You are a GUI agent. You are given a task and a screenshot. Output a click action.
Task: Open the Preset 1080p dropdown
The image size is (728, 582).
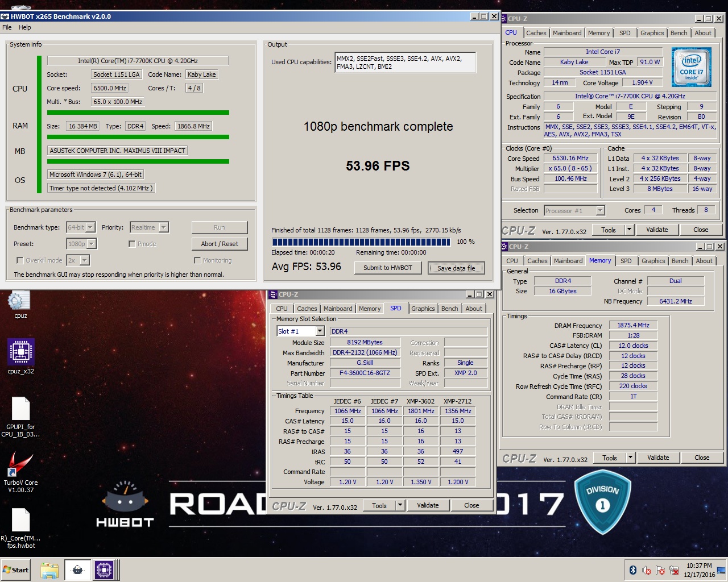91,244
